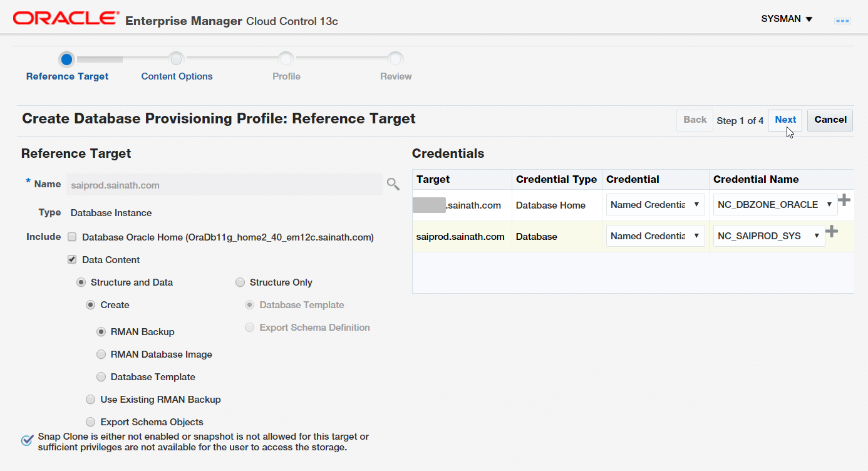This screenshot has height=471, width=868.
Task: Cancel the provisioning profile creation
Action: pos(830,120)
